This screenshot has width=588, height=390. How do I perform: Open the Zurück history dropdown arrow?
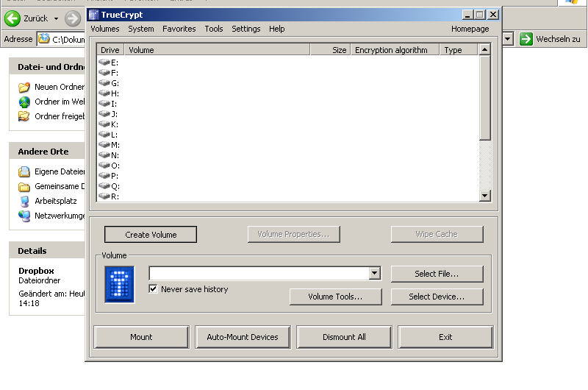point(57,18)
